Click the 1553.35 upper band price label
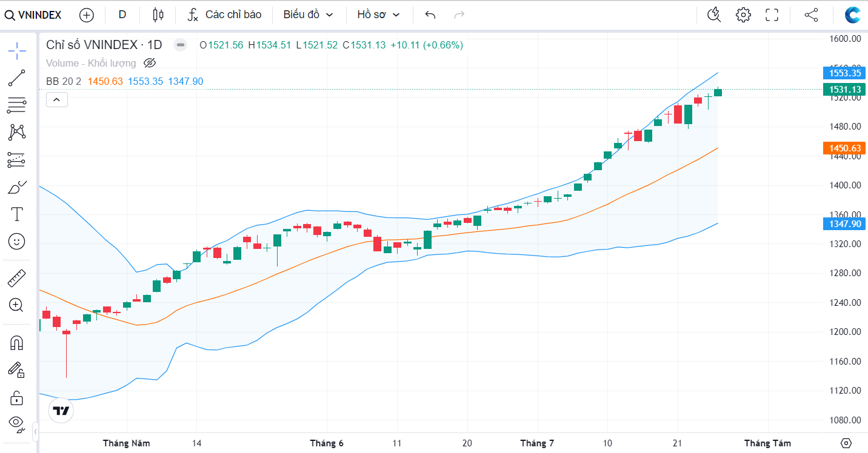 [844, 73]
